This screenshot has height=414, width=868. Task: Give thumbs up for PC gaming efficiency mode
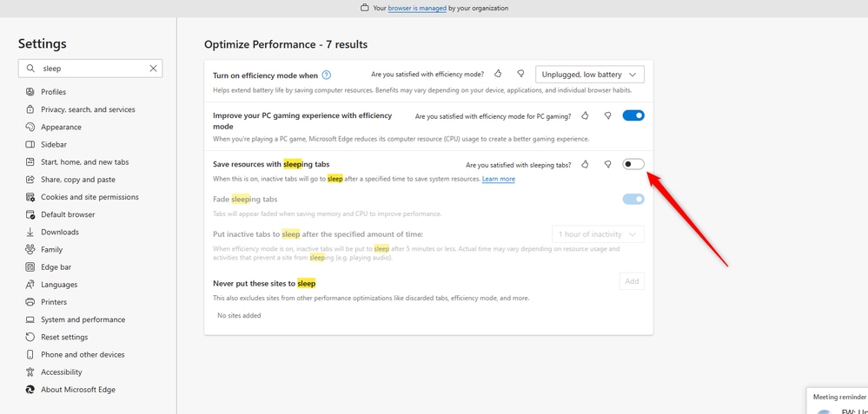coord(585,115)
